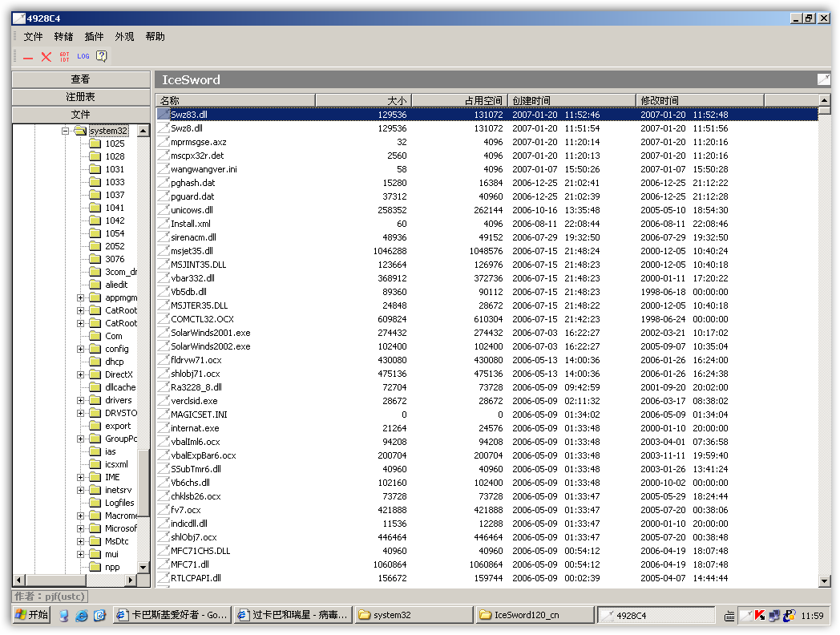Viewport: 840px width, 635px height.
Task: Sort by the 修改时间 column header
Action: click(x=701, y=100)
